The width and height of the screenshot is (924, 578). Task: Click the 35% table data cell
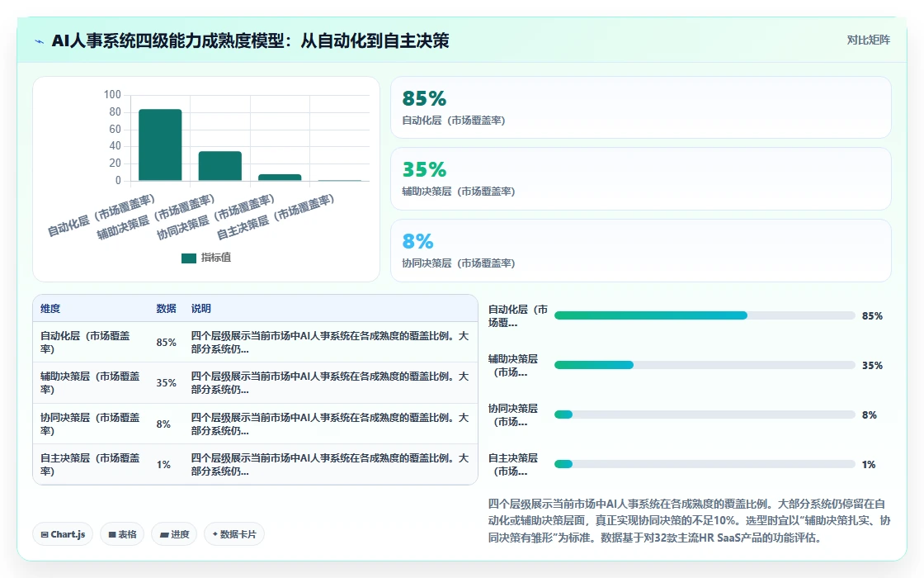[166, 383]
